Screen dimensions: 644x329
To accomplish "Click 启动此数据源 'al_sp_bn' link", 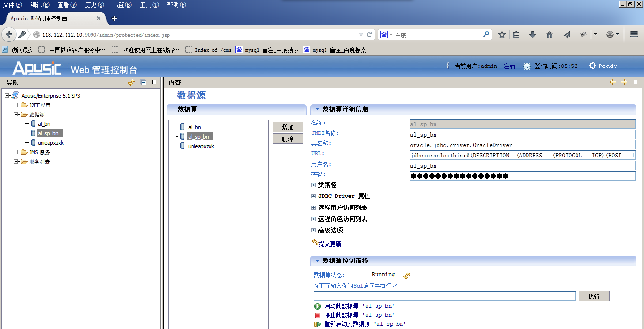I will tap(360, 306).
